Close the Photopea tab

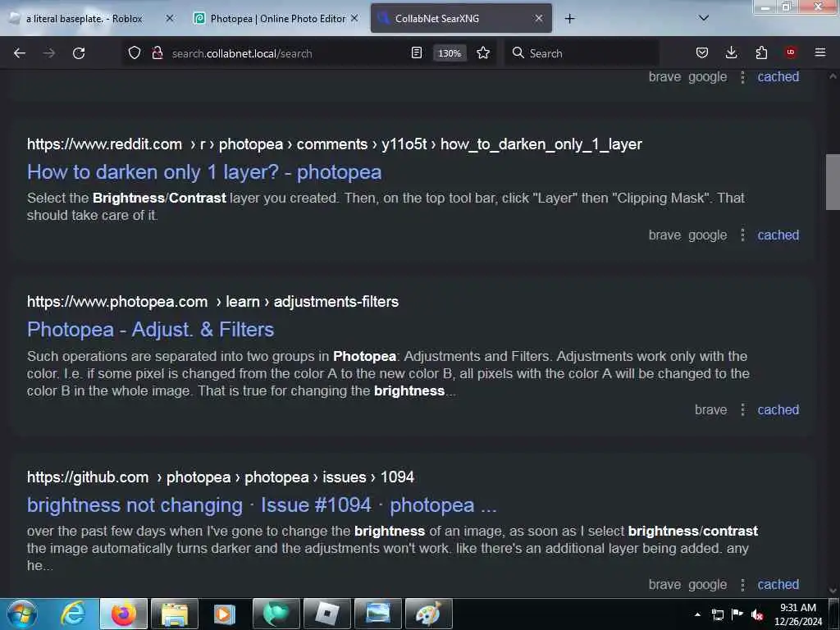click(x=354, y=18)
